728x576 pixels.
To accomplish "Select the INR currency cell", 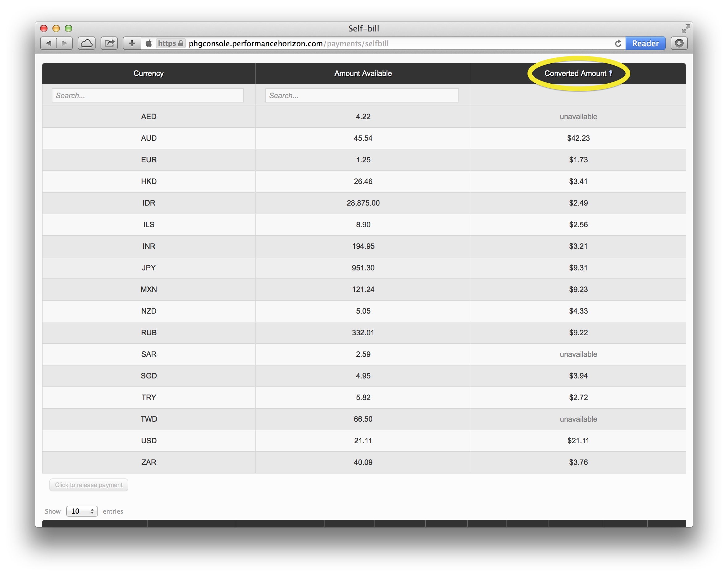I will (x=149, y=246).
